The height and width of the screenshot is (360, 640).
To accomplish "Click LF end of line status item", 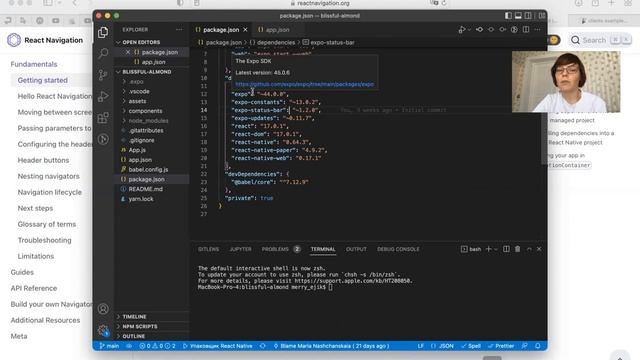I will tap(420, 346).
